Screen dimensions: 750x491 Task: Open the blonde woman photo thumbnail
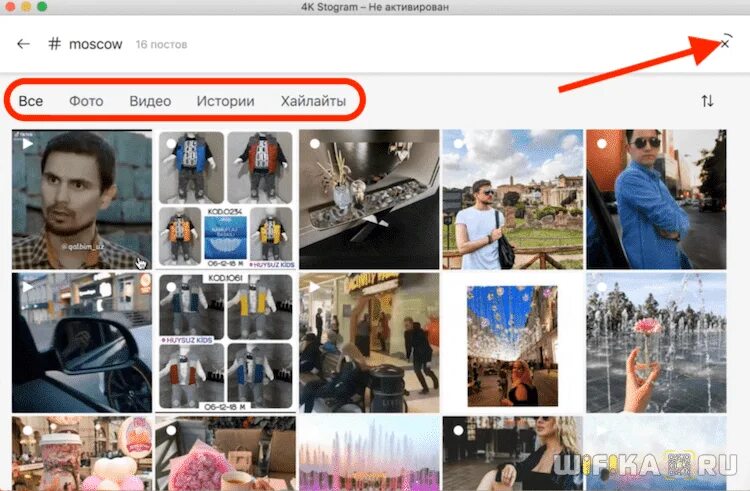click(x=513, y=453)
